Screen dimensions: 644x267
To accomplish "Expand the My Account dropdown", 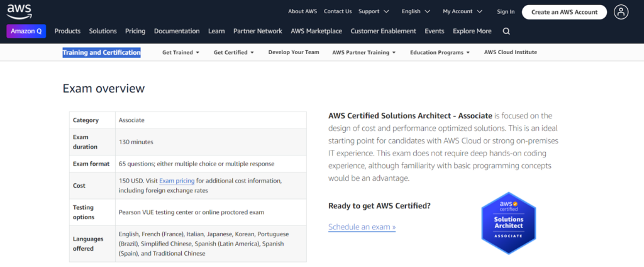I will click(x=462, y=11).
